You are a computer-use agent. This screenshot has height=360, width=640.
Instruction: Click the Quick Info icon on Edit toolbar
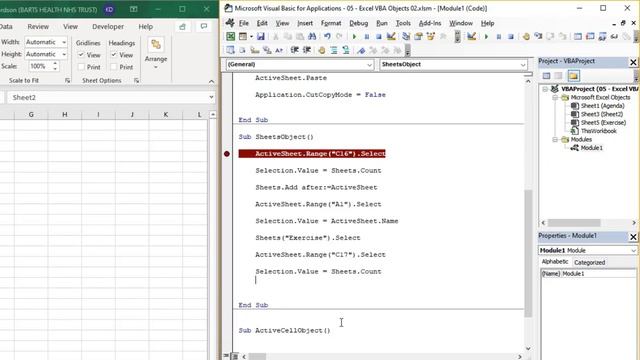[255, 50]
